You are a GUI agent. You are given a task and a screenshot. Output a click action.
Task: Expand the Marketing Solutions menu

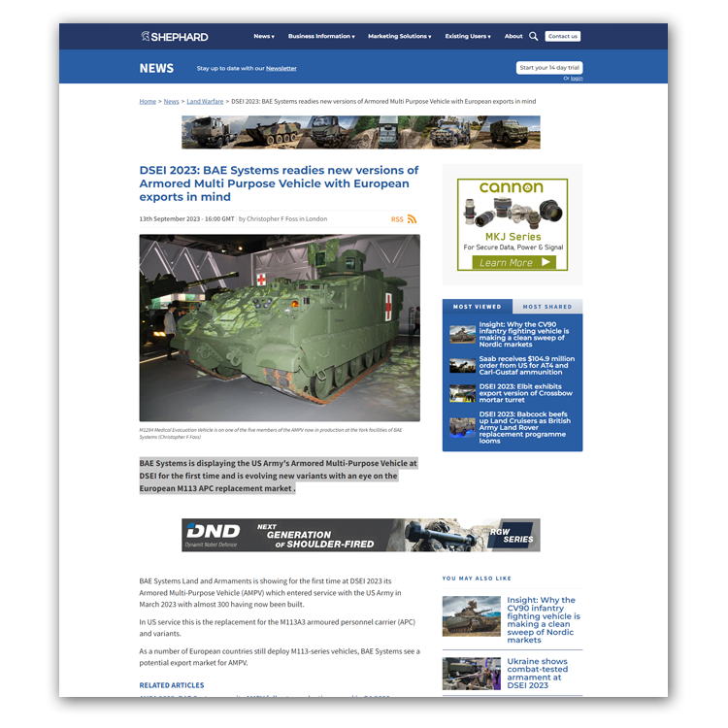pyautogui.click(x=399, y=36)
